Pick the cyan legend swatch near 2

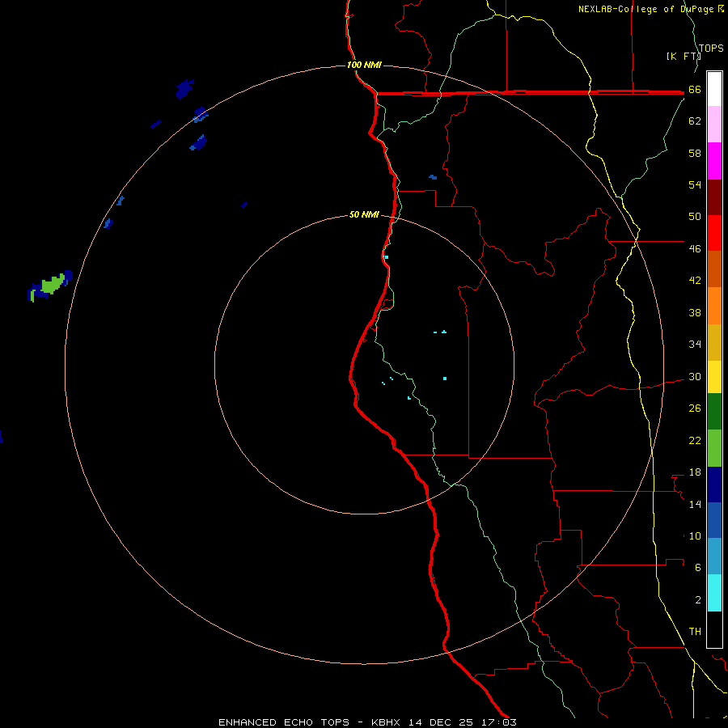click(714, 594)
